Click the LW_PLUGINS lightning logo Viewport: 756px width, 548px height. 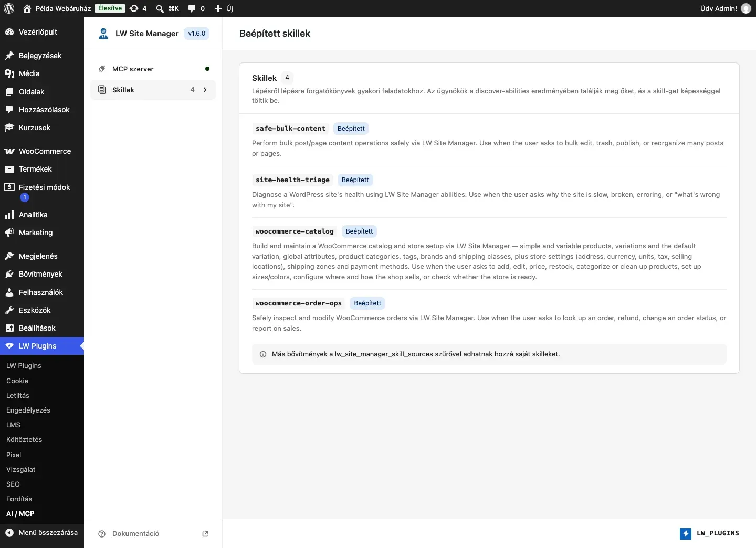(686, 533)
